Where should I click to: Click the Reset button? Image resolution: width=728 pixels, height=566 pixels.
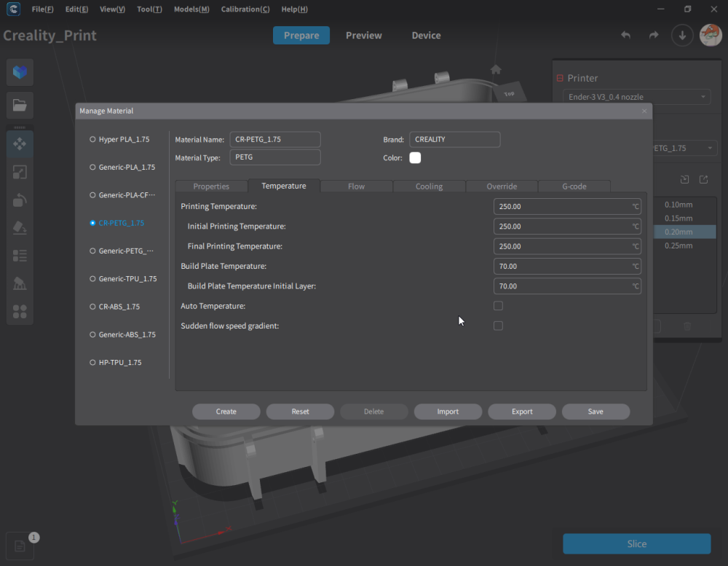tap(300, 412)
